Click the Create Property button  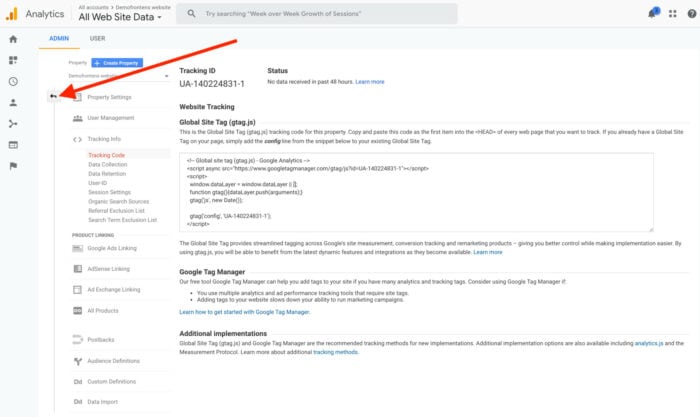(117, 63)
